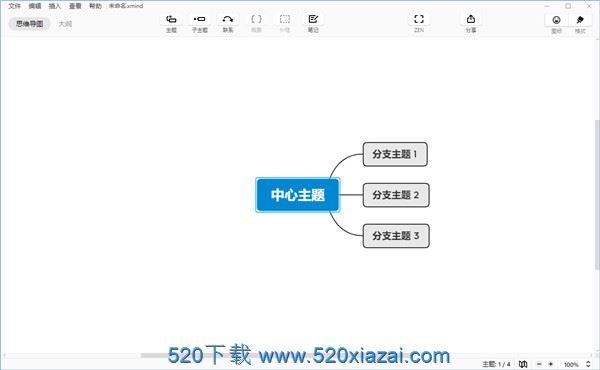This screenshot has width=600, height=370.
Task: Open zoom level stepper arrows
Action: 588,364
